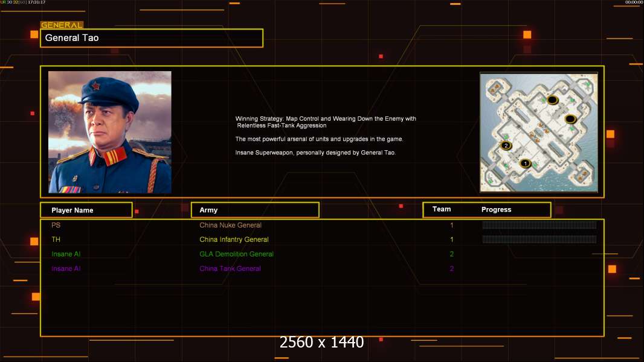Click the 00:00:00 timer at top-right
This screenshot has height=362, width=644.
click(634, 2)
